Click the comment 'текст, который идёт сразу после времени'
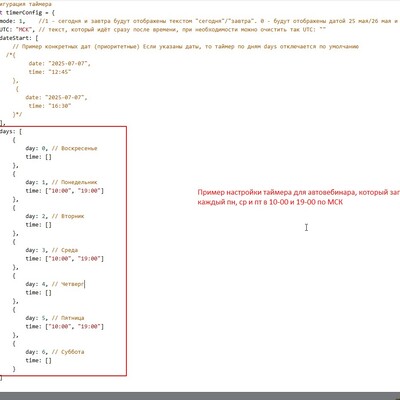Screen dimensions: 400x400 (x=182, y=30)
